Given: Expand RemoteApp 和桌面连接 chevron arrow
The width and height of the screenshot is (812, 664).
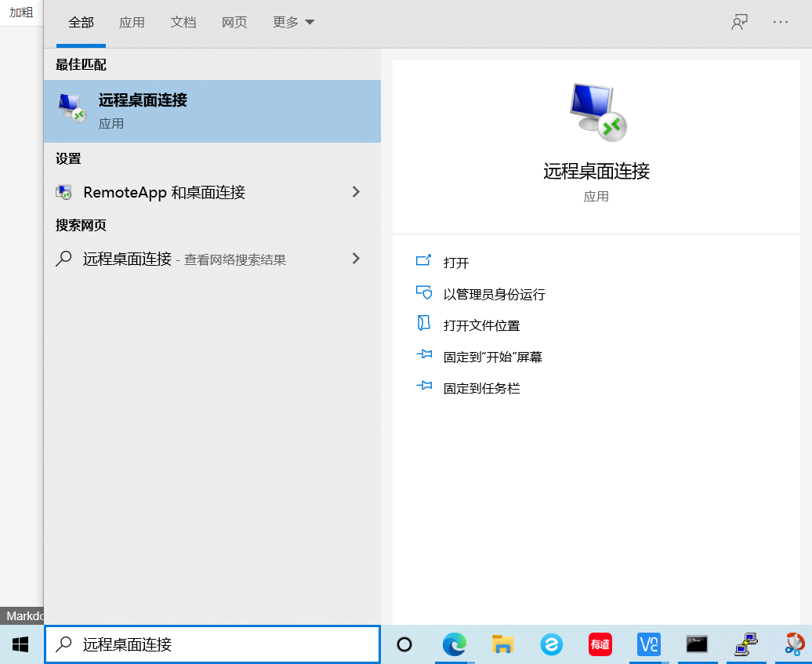Looking at the screenshot, I should point(356,192).
